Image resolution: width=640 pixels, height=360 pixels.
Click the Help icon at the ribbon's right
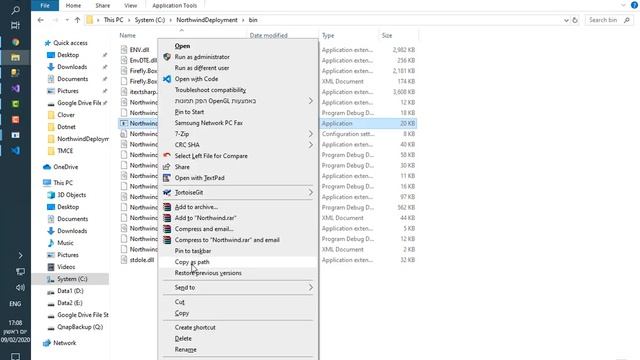634,5
